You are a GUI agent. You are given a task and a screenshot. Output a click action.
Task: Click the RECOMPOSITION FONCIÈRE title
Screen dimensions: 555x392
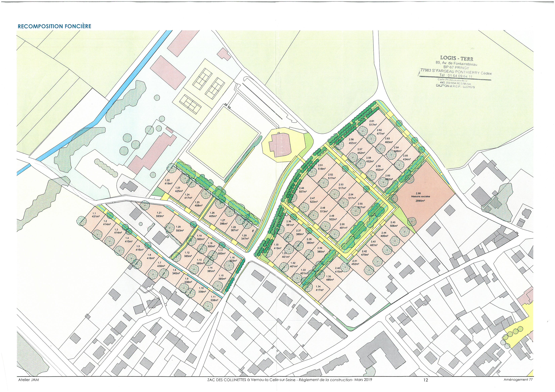[x=54, y=26]
